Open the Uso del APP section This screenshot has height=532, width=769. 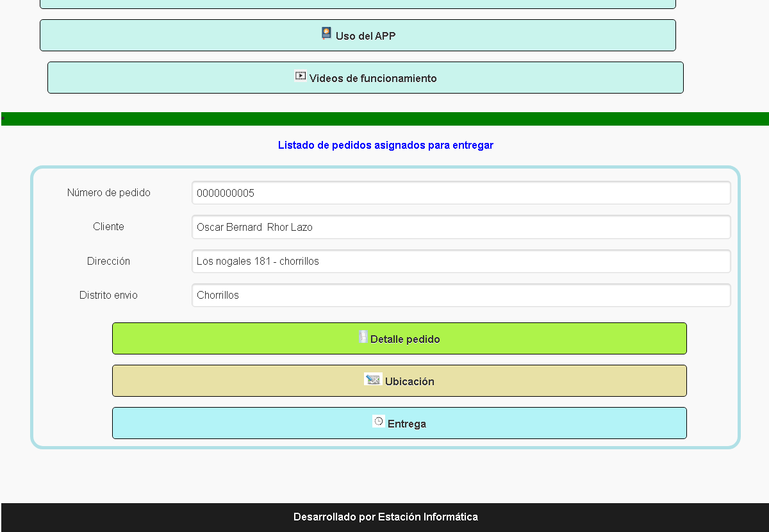[365, 36]
